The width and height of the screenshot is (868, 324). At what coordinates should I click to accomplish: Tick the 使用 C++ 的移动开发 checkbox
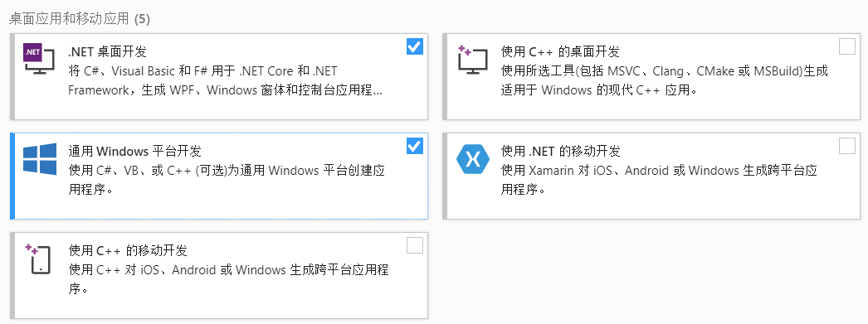point(415,245)
